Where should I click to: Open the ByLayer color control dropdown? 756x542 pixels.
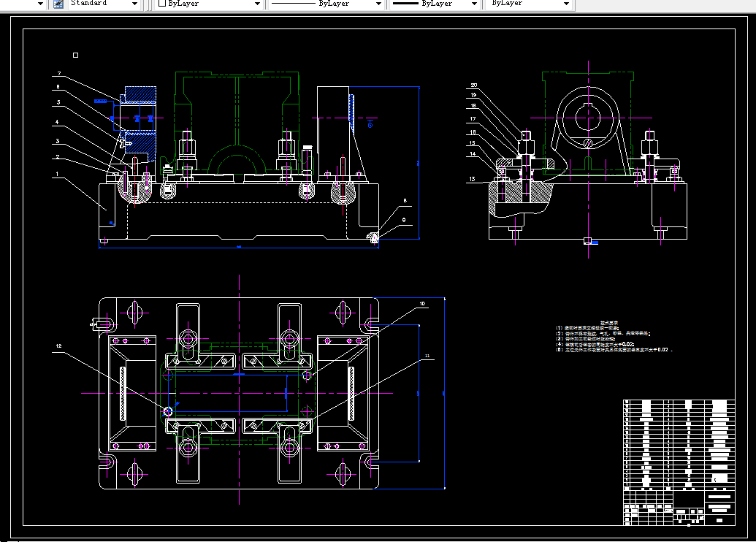point(209,4)
